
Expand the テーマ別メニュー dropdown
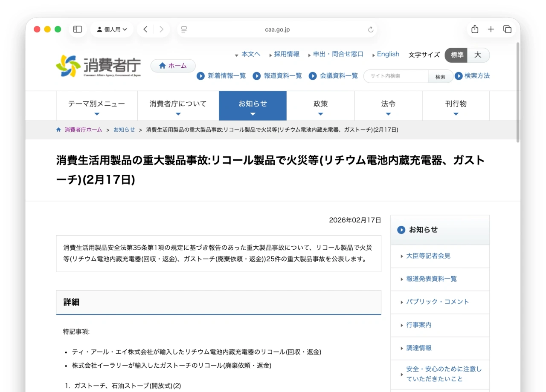[x=97, y=106]
